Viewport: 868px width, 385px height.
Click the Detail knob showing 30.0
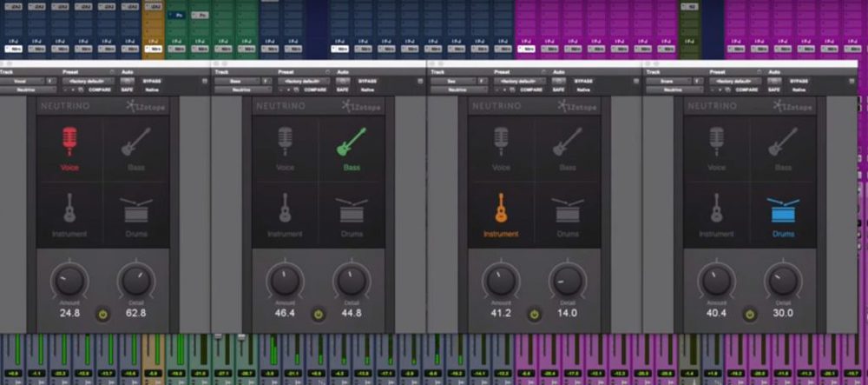tap(783, 281)
